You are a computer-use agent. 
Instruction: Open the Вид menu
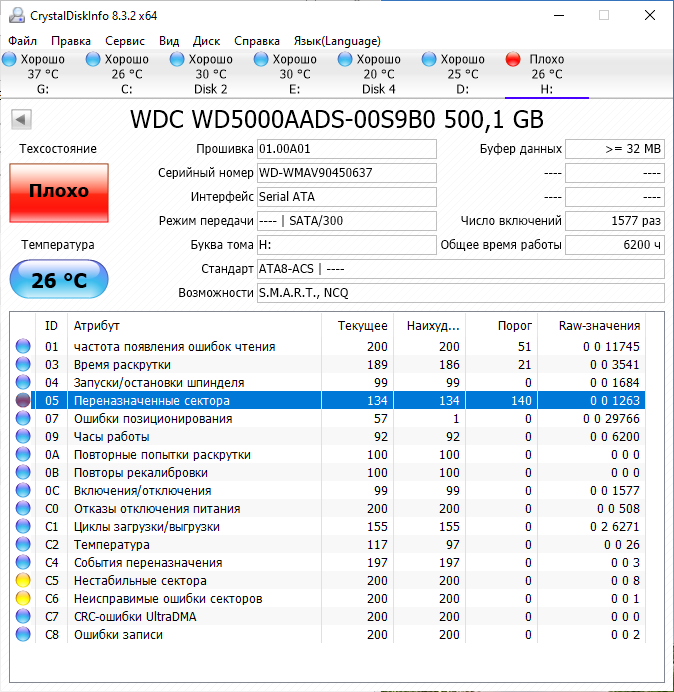169,41
